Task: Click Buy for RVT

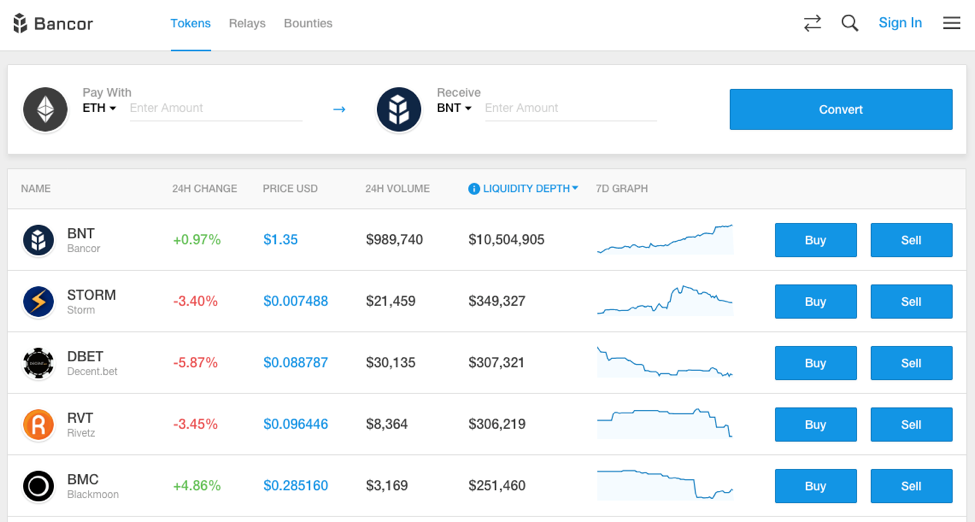Action: (x=815, y=425)
